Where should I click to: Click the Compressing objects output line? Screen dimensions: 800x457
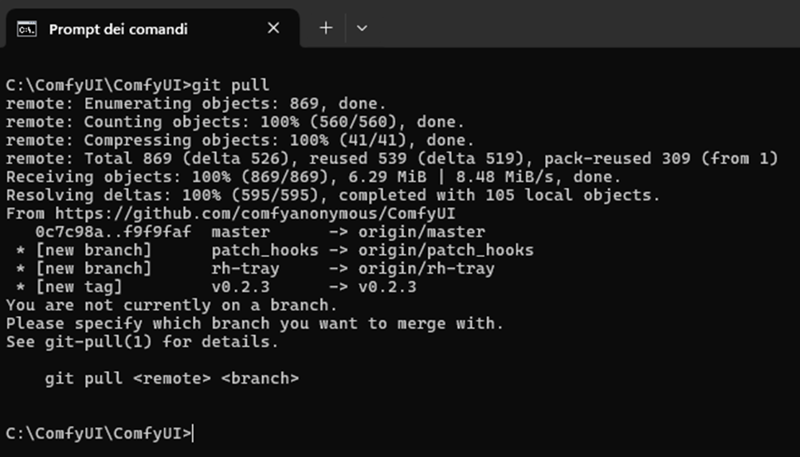click(x=240, y=140)
